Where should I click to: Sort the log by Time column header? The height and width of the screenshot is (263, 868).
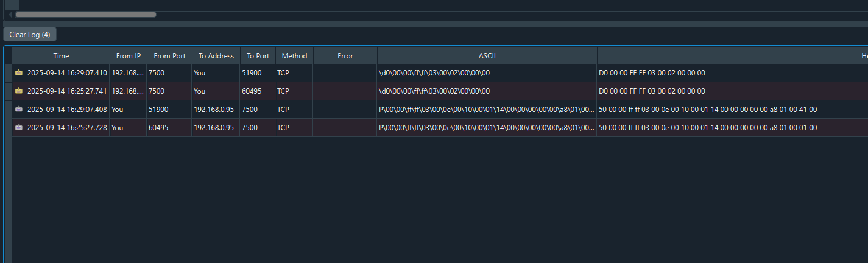pyautogui.click(x=61, y=55)
